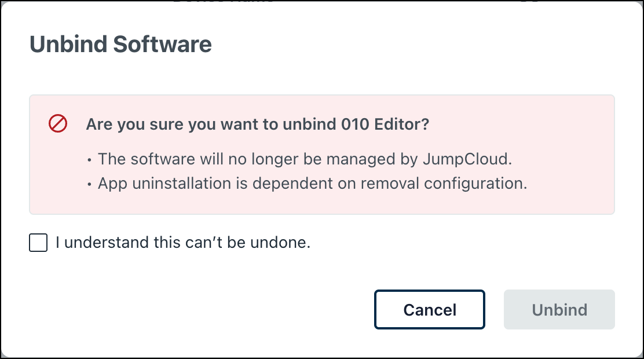Click the word 'Software' in the dialog title
Image resolution: width=644 pixels, height=359 pixels.
[163, 45]
